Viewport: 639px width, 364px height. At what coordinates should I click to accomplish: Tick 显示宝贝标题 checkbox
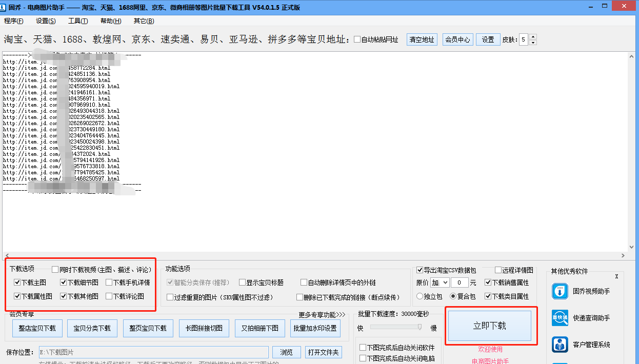242,282
